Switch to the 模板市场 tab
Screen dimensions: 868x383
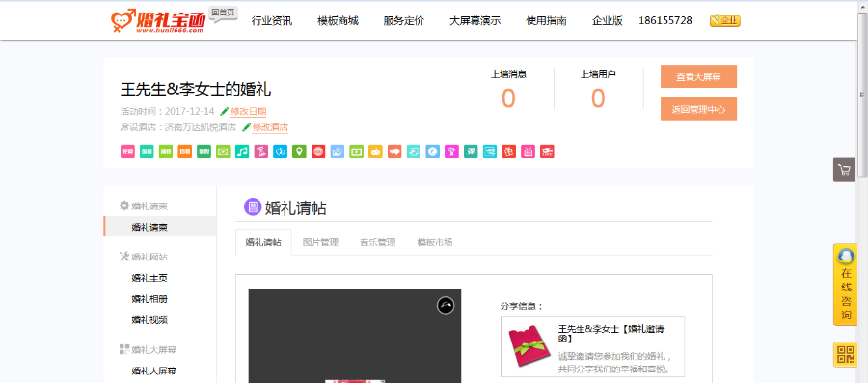pyautogui.click(x=435, y=242)
